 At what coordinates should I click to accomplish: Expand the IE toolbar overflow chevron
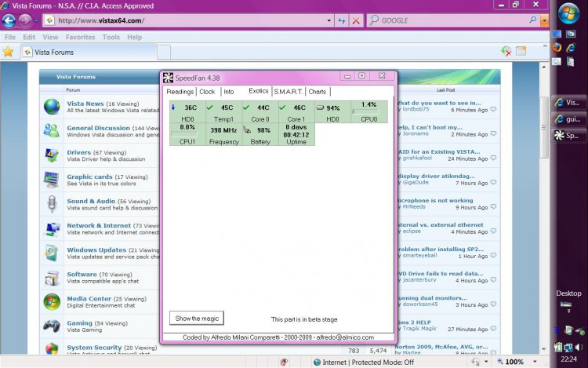(545, 46)
